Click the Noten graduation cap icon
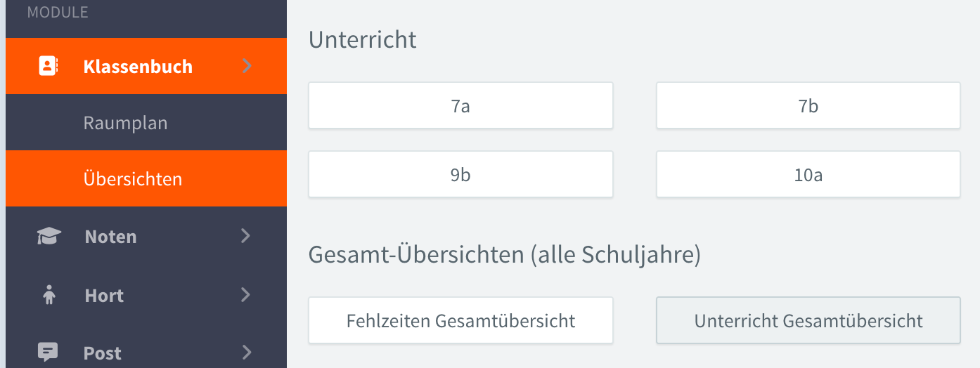Image resolution: width=980 pixels, height=368 pixels. pos(49,237)
